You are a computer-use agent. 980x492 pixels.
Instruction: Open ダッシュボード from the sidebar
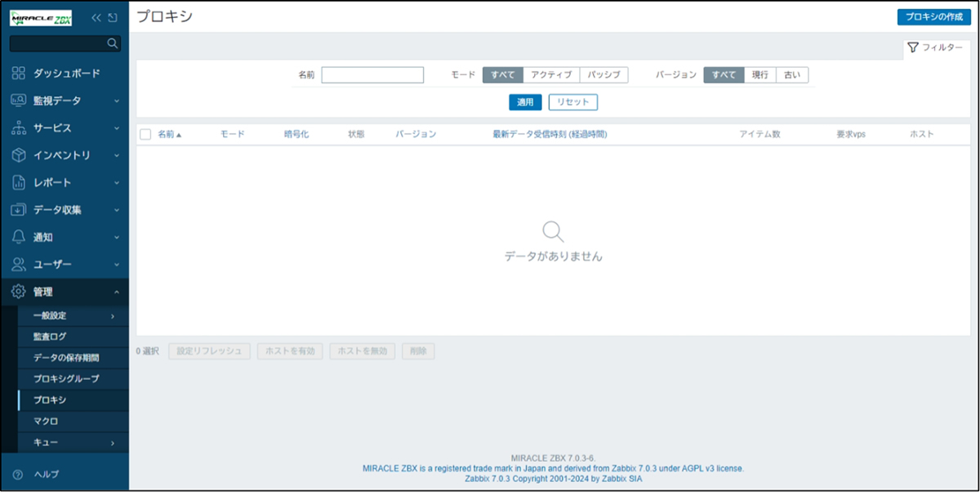click(x=66, y=74)
